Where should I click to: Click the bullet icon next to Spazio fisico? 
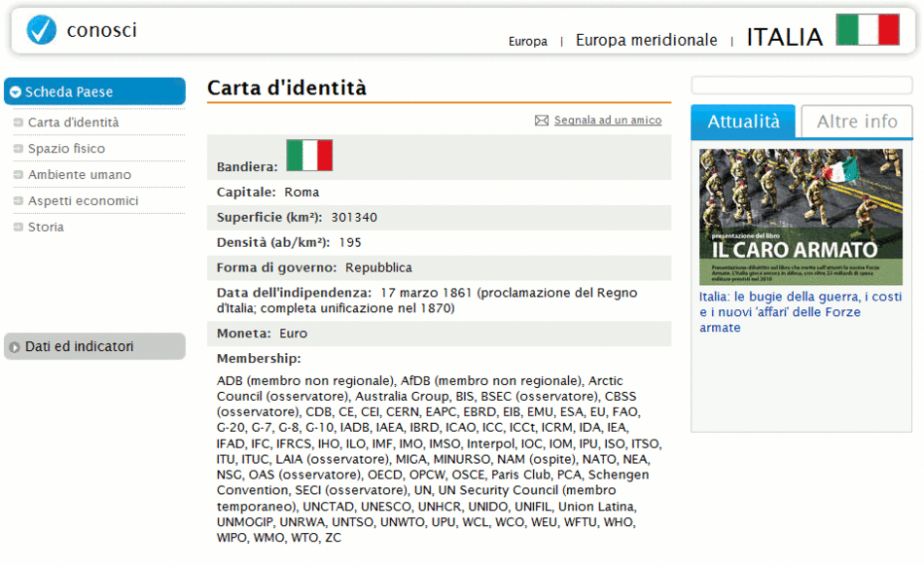coord(18,149)
